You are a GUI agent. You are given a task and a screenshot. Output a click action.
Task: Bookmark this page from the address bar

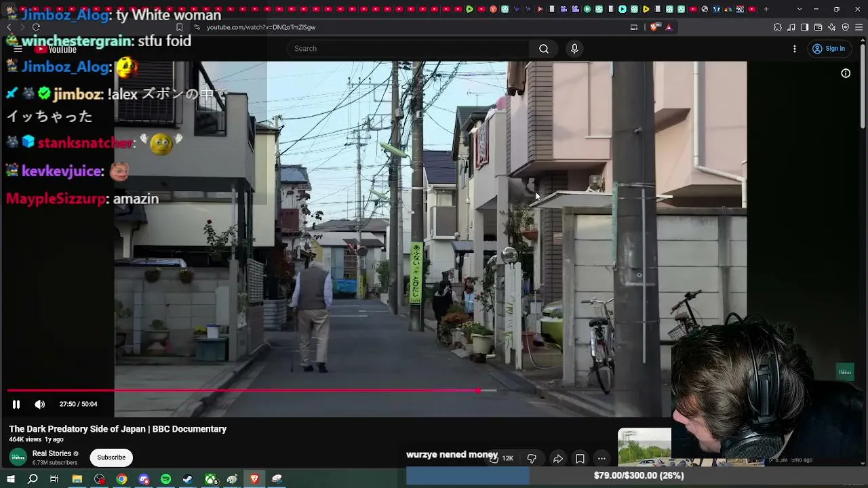(179, 27)
